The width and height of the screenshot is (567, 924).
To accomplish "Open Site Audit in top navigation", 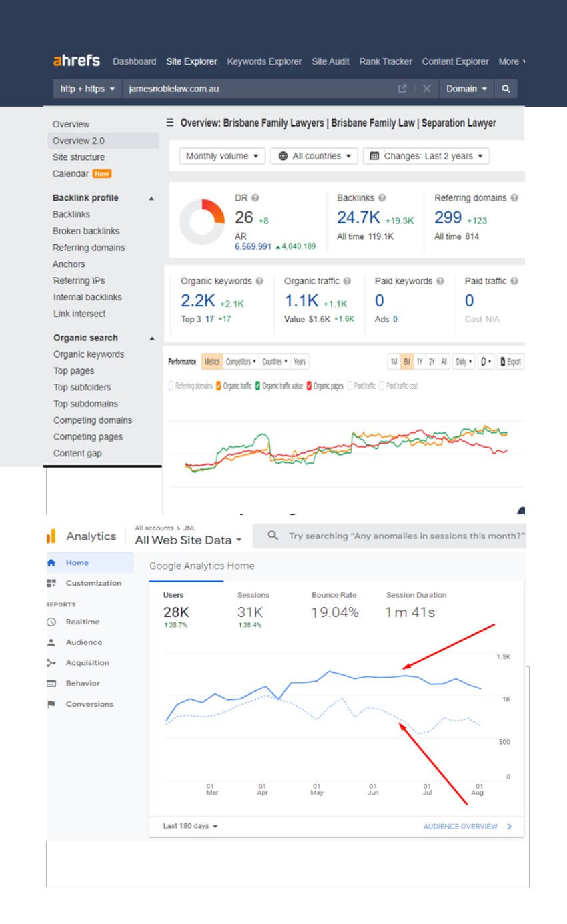I will tap(330, 61).
